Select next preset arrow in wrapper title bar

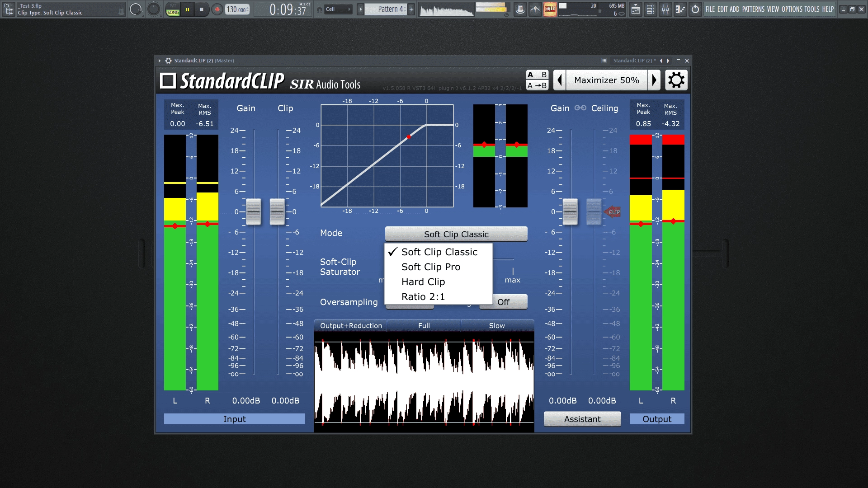pyautogui.click(x=668, y=61)
